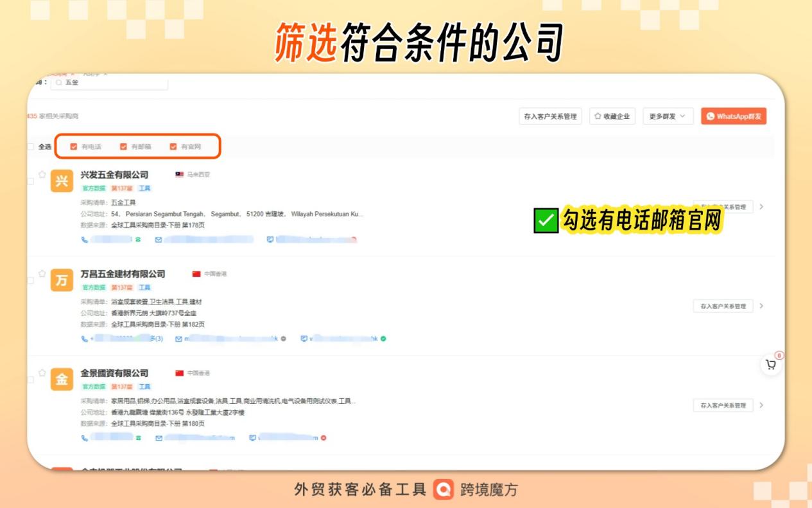812x508 pixels.
Task: Click the orange 万 company avatar
Action: pyautogui.click(x=62, y=281)
